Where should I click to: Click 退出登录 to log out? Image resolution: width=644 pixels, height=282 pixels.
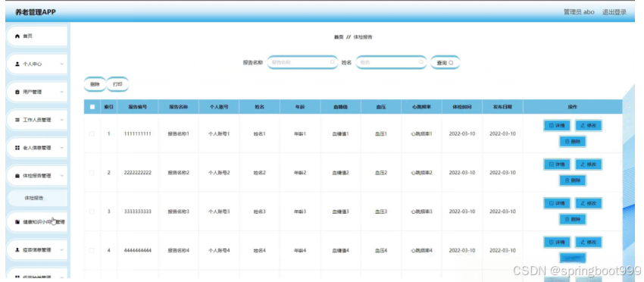(614, 12)
